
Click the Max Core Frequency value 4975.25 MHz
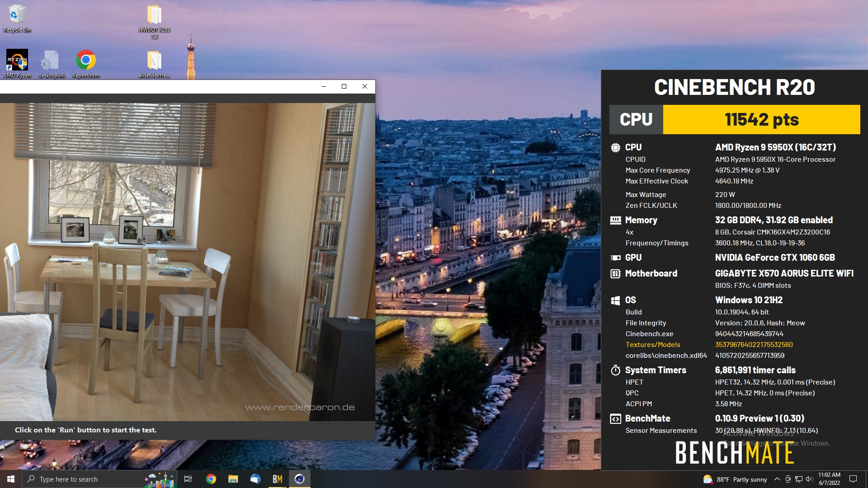(747, 170)
